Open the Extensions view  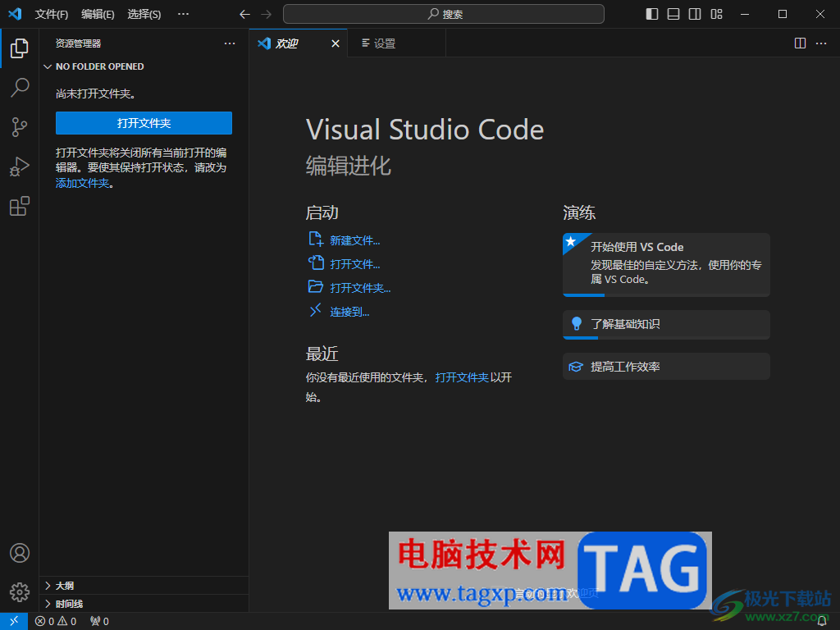20,207
